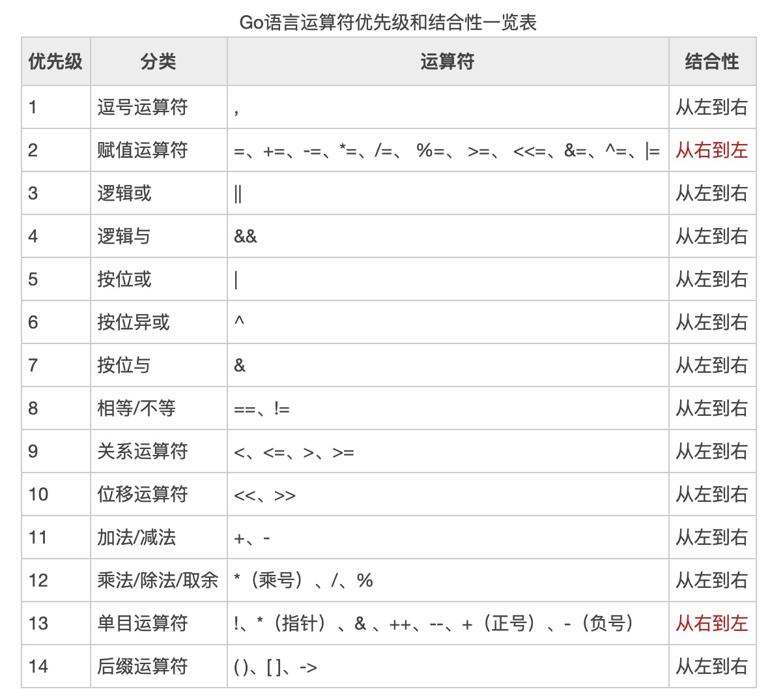The width and height of the screenshot is (770, 700).
Task: Click priority number '1' cell
Action: (55, 107)
